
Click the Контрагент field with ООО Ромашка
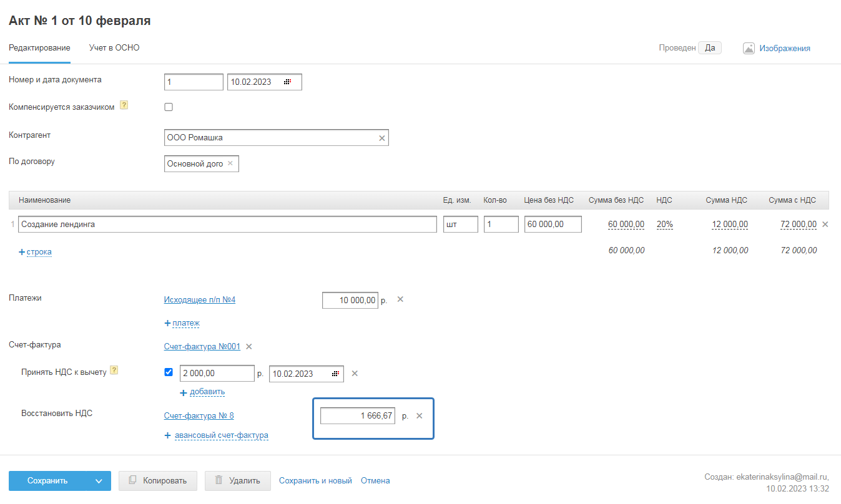(276, 138)
